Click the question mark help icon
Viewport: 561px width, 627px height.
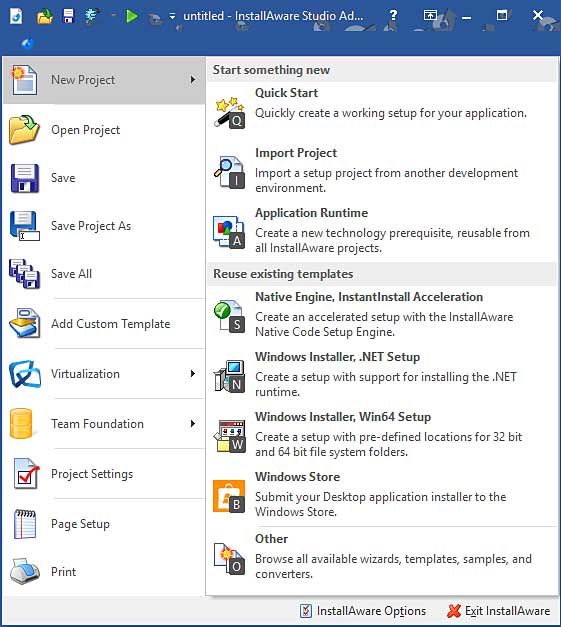coord(393,16)
